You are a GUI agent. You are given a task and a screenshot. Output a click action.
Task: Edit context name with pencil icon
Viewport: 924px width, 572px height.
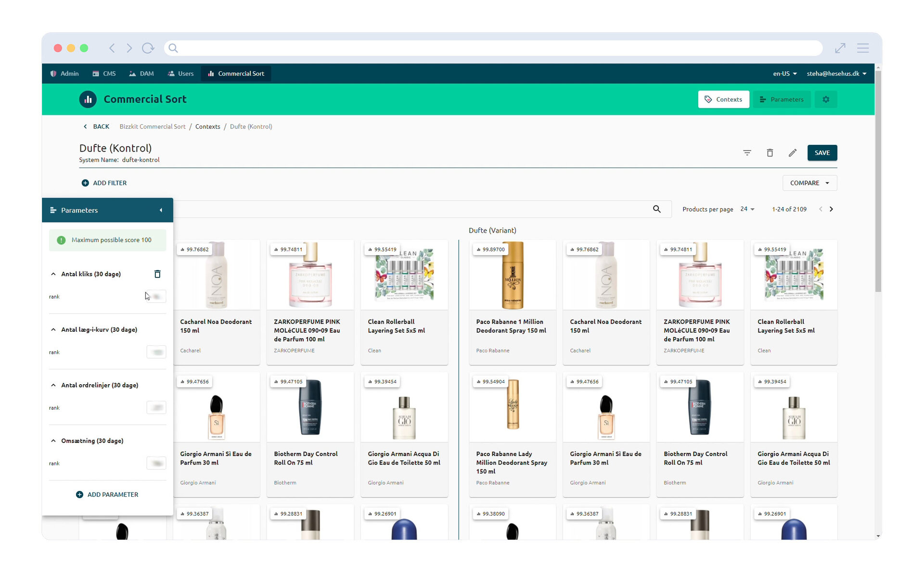click(793, 153)
